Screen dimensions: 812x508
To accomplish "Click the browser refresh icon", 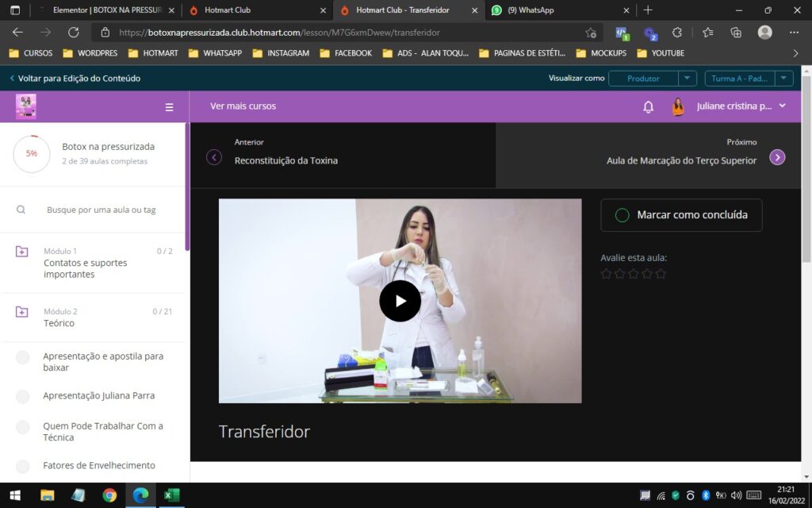I will pos(74,33).
